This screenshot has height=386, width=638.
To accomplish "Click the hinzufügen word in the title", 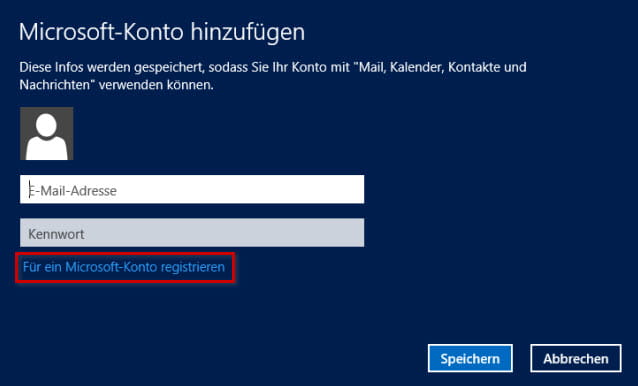I will [x=248, y=33].
